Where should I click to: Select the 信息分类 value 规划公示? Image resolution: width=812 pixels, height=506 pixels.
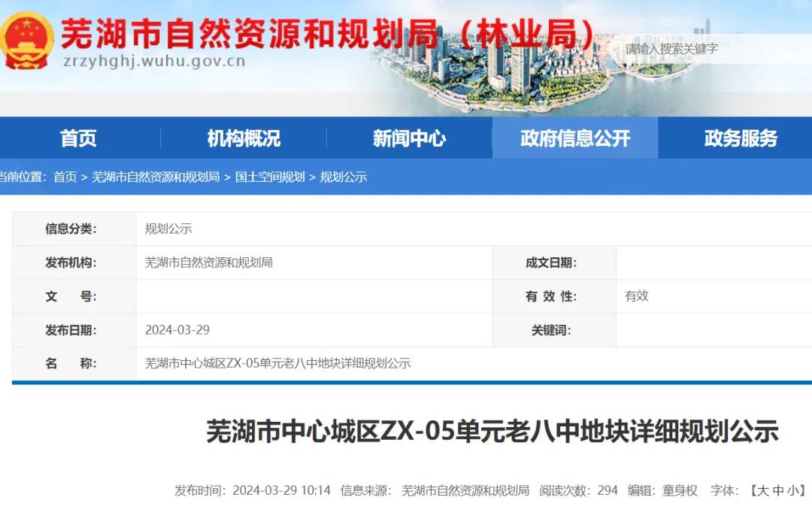168,229
